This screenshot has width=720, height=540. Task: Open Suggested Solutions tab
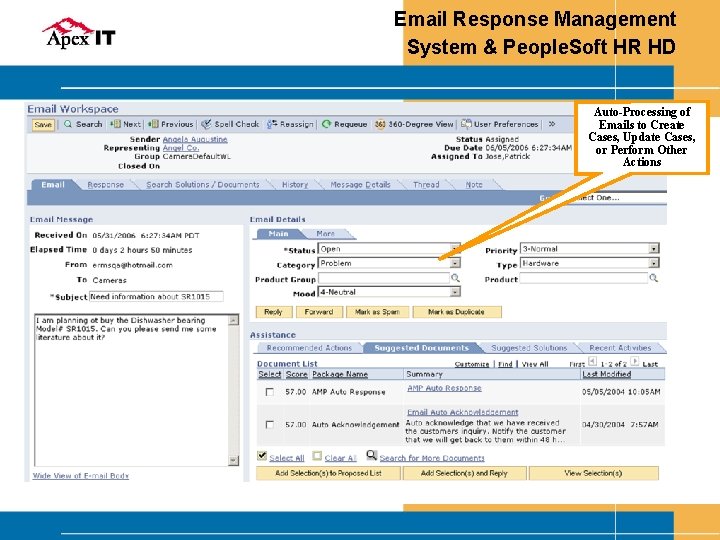point(529,348)
